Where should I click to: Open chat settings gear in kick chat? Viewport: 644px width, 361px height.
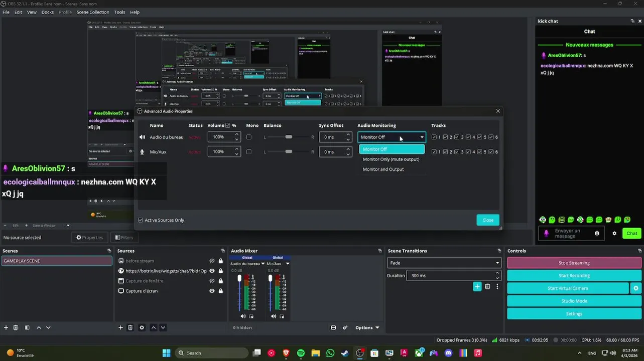point(614,233)
